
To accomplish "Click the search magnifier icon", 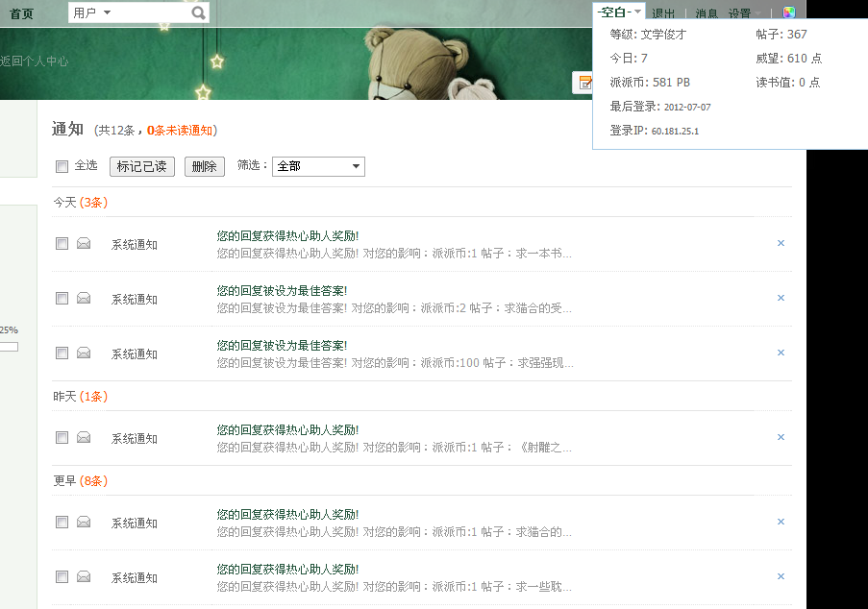I will click(x=198, y=12).
